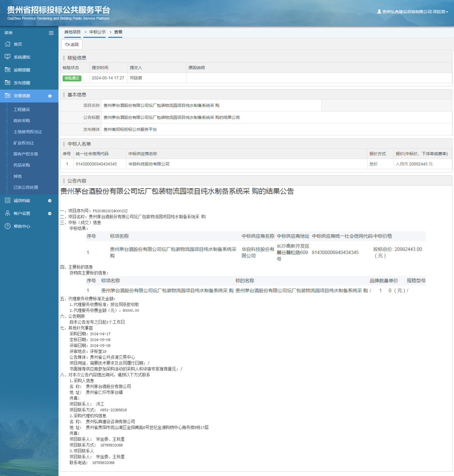Click the 原因说明 column header
This screenshot has width=454, height=476.
[196, 68]
